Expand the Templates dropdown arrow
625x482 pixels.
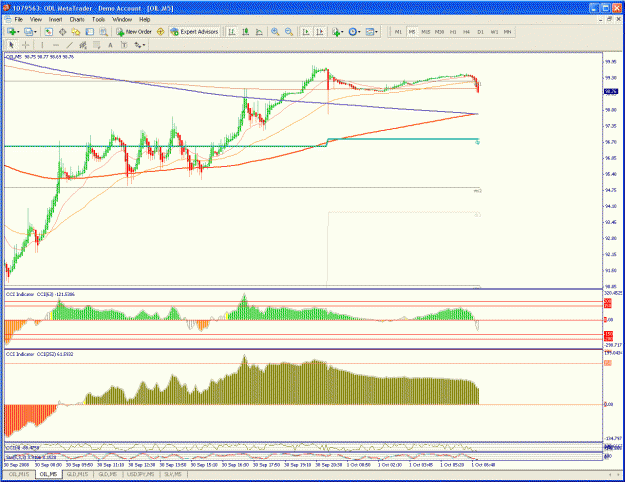[377, 32]
